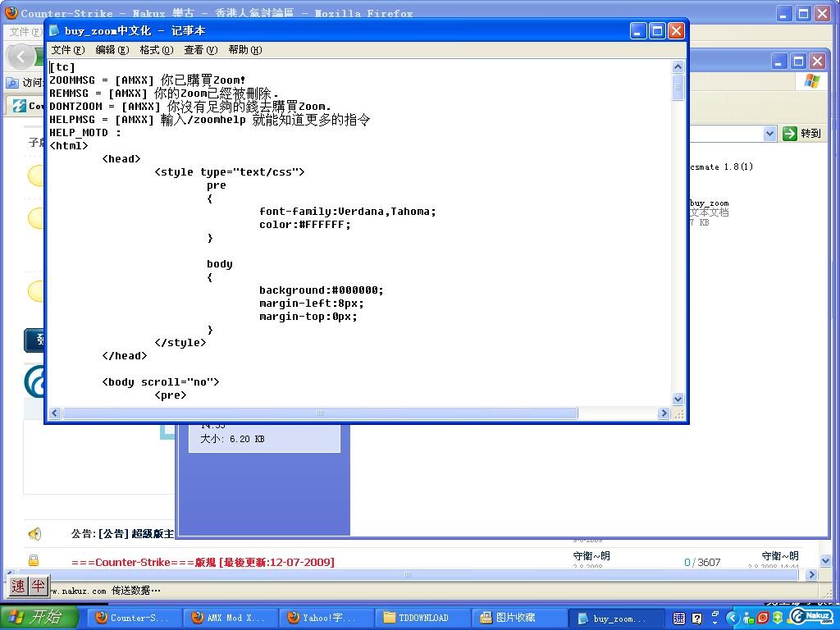Click the font-family:Verdana,Tahoma; line
The image size is (840, 630).
pos(348,212)
